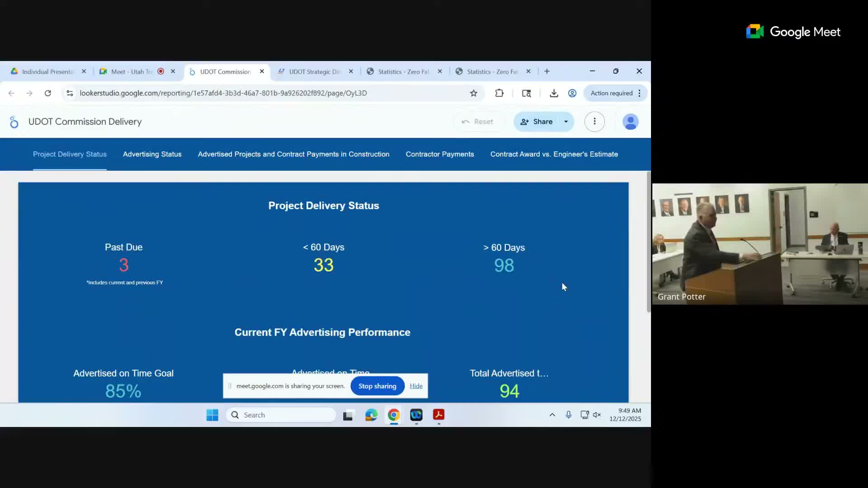The image size is (868, 488).
Task: Click the page vertical scrollbar thumb
Action: coord(648,242)
